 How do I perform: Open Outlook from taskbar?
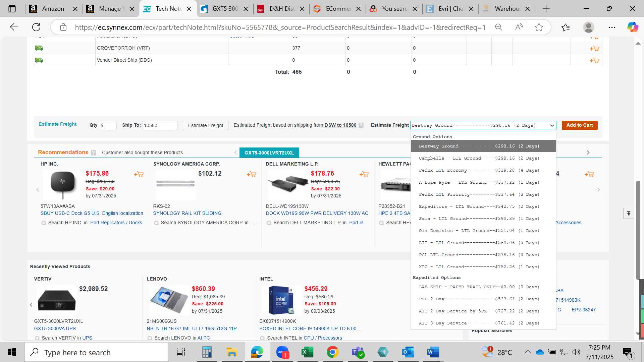408,352
